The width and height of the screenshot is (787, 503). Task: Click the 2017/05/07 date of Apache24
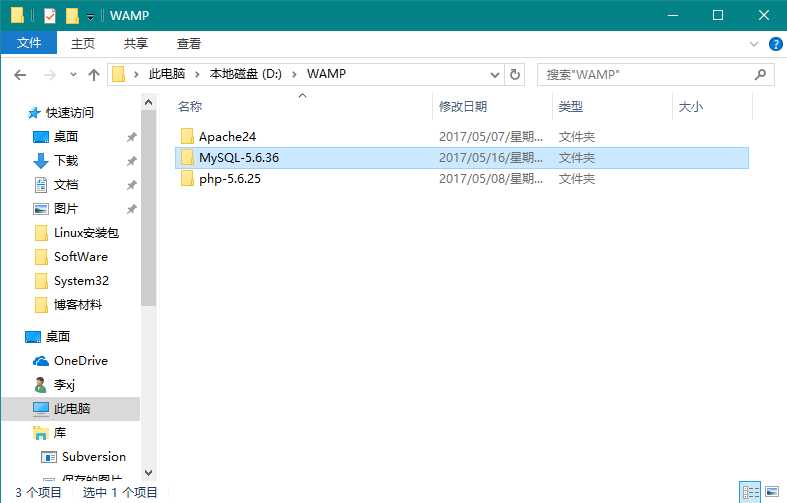(490, 137)
